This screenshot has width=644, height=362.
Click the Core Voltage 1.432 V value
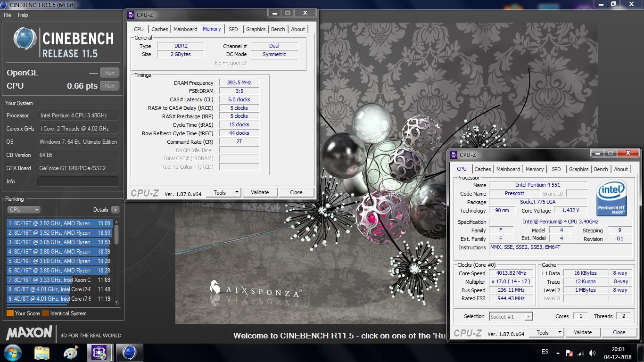click(570, 211)
